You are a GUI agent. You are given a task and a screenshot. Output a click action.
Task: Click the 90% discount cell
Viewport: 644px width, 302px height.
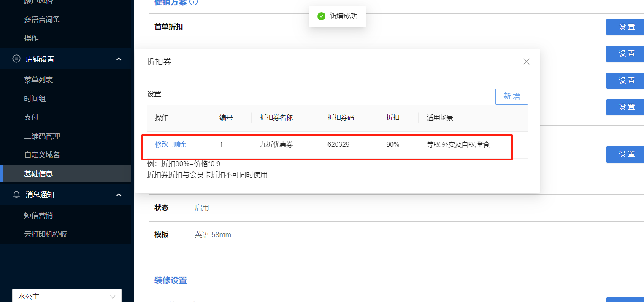click(392, 145)
